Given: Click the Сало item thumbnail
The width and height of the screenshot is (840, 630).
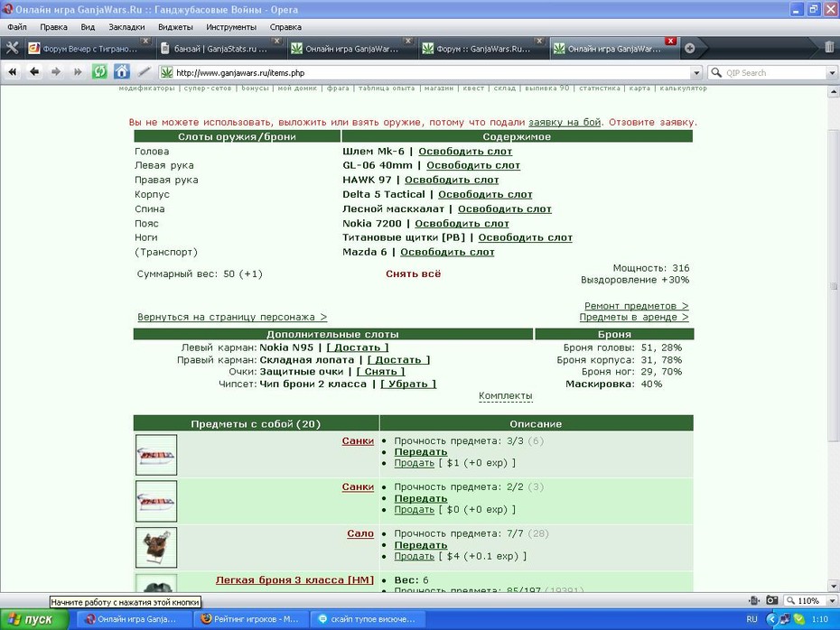Looking at the screenshot, I should pyautogui.click(x=156, y=547).
